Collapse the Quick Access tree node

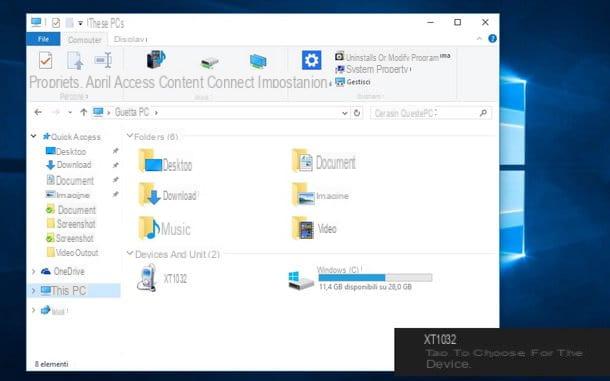(x=33, y=136)
